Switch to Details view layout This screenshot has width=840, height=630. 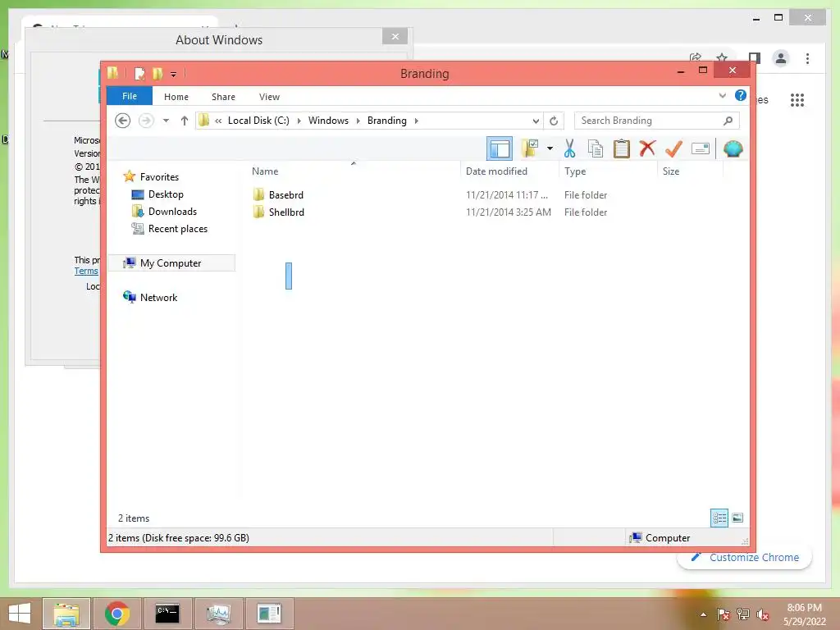pos(719,518)
